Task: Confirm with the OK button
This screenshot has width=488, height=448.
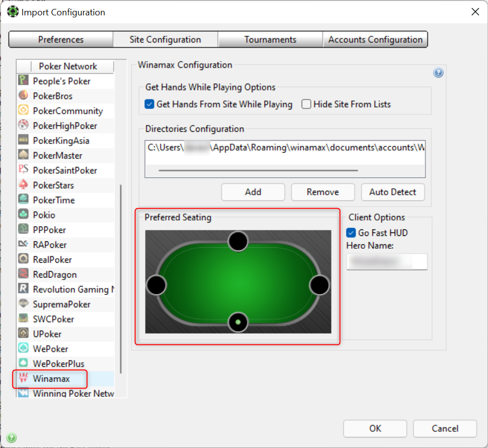Action: [x=375, y=428]
